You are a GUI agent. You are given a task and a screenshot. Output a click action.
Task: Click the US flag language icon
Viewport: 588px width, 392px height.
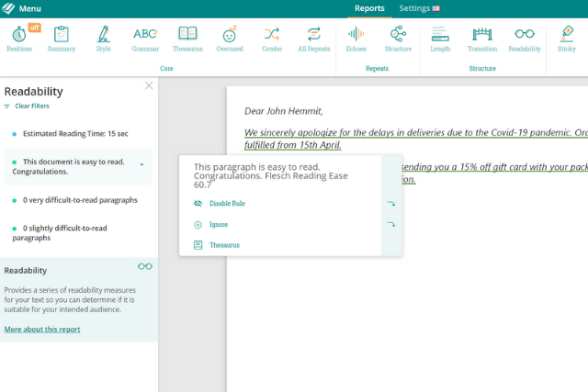[435, 8]
